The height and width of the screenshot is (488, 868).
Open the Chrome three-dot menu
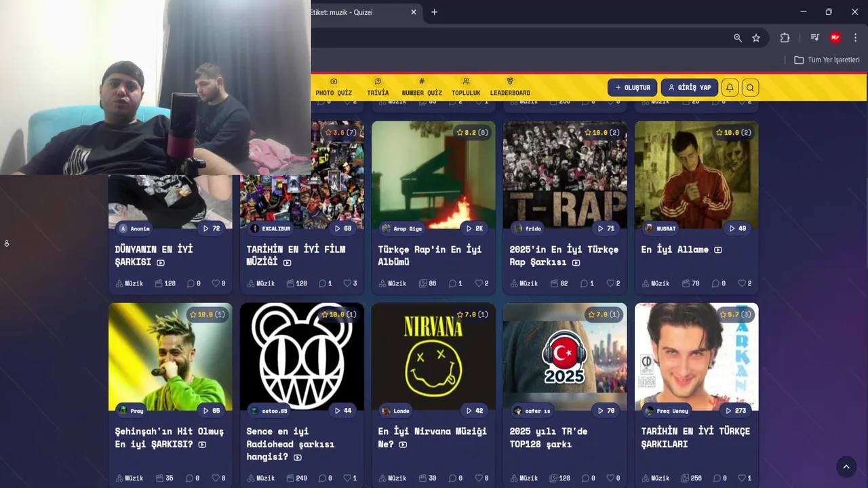tap(855, 38)
